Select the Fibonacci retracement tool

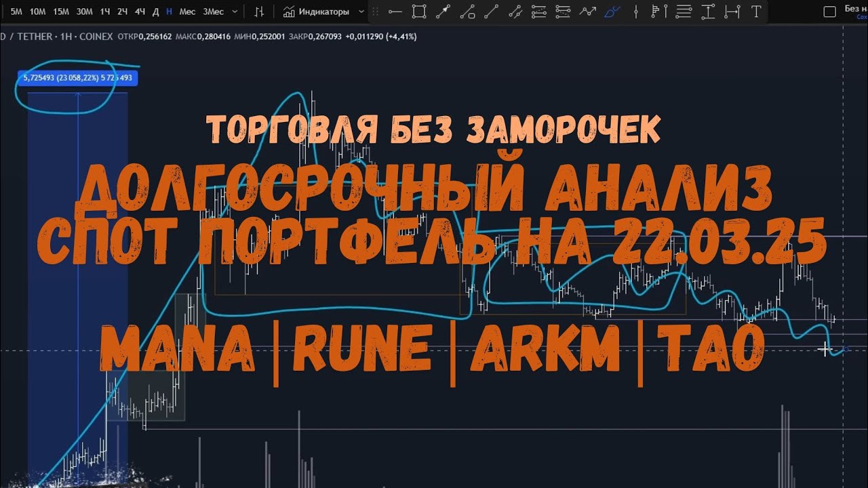pyautogui.click(x=539, y=12)
